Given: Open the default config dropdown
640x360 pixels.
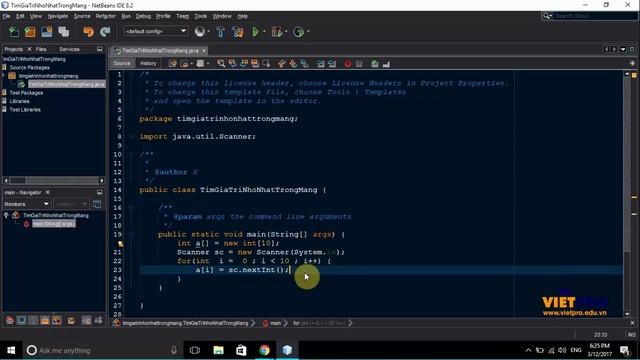Looking at the screenshot, I should (156, 31).
